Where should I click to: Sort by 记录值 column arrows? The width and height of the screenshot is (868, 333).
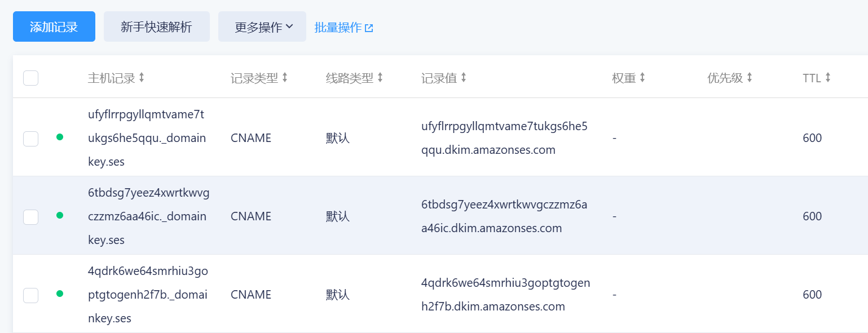(x=464, y=78)
